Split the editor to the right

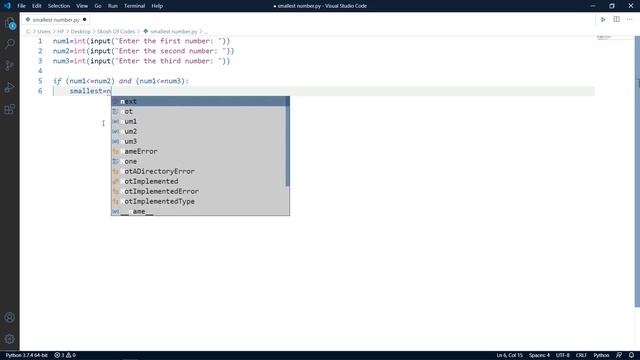616,20
